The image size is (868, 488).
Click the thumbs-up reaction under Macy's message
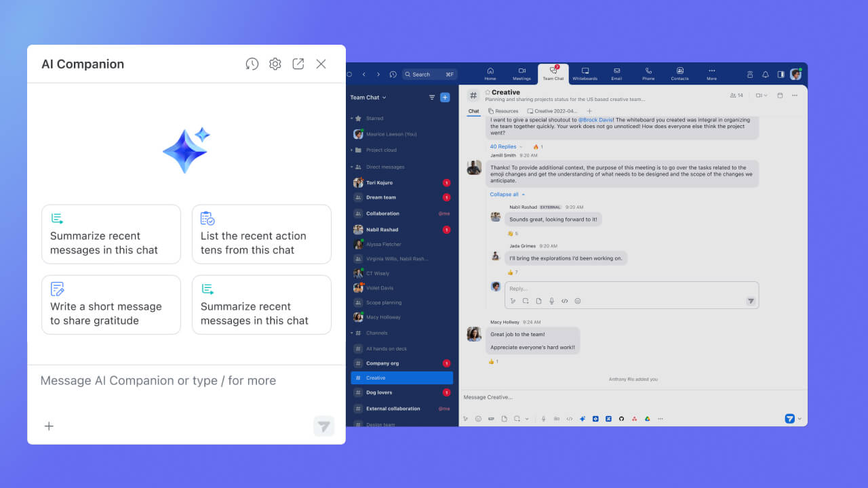point(494,361)
